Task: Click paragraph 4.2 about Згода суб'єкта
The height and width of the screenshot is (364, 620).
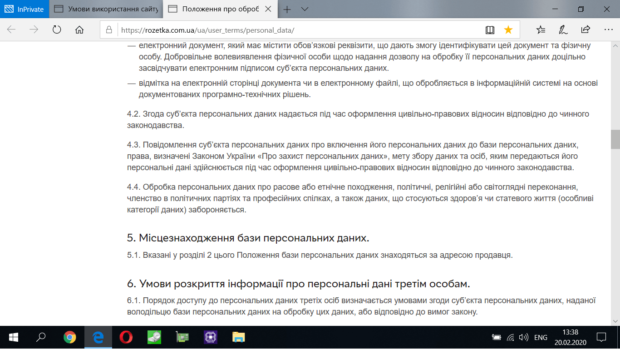Action: click(x=358, y=119)
